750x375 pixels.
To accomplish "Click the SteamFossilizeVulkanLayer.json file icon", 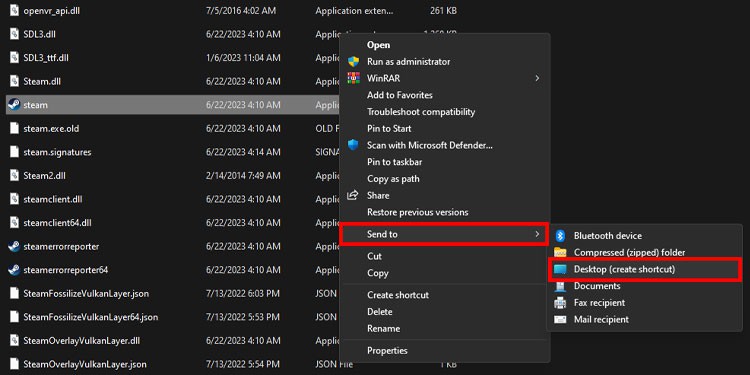I will tap(14, 293).
